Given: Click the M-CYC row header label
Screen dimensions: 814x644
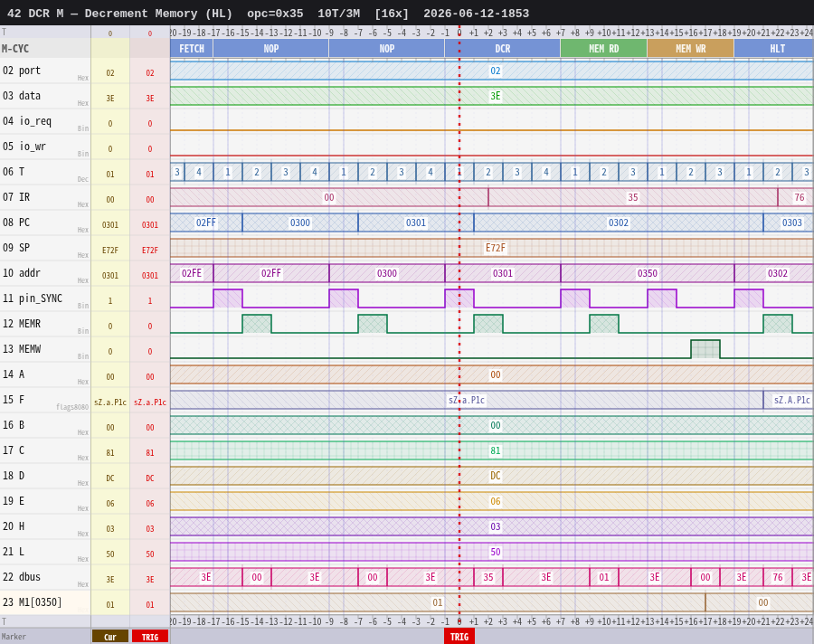Looking at the screenshot, I should [x=15, y=49].
